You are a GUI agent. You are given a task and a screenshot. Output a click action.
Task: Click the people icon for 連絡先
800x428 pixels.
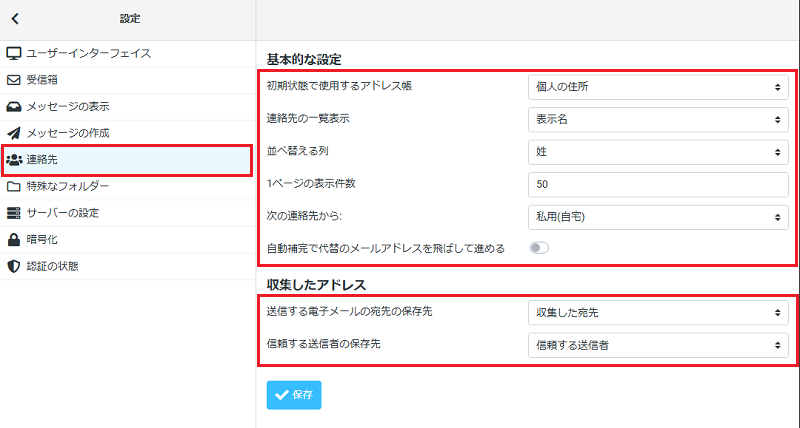coord(14,160)
